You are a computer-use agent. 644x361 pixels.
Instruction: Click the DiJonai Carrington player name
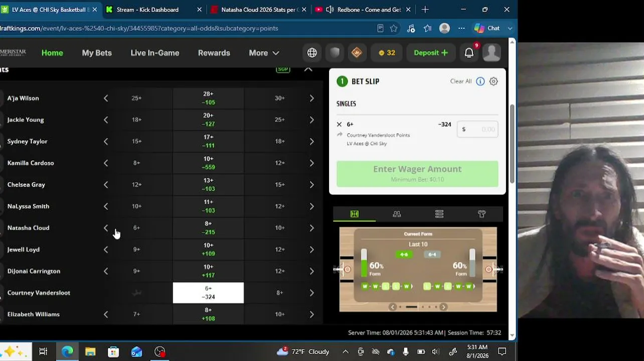34,271
